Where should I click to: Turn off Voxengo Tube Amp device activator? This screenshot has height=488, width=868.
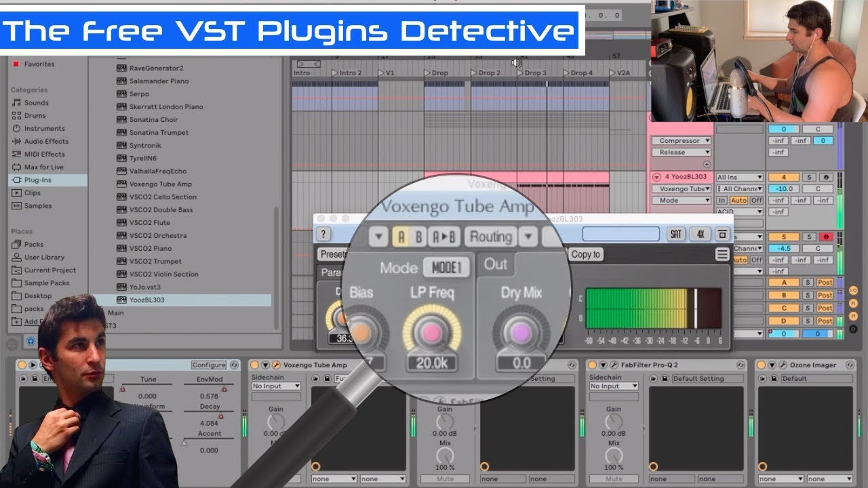(254, 365)
